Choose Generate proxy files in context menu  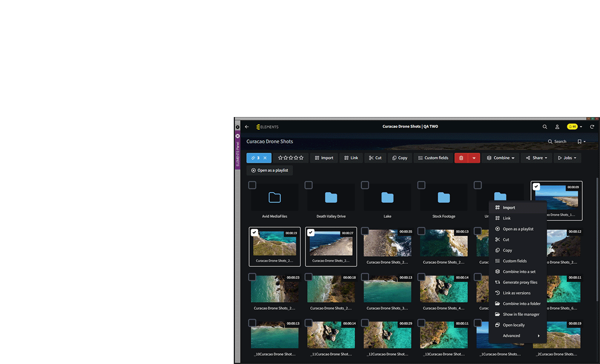pos(519,283)
